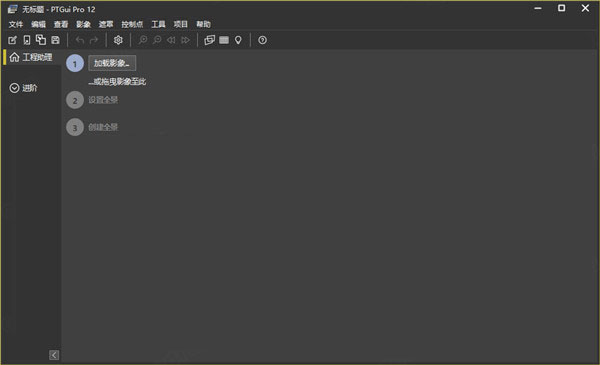Image resolution: width=600 pixels, height=365 pixels.
Task: Click the home icon beside 工程助理
Action: point(15,57)
